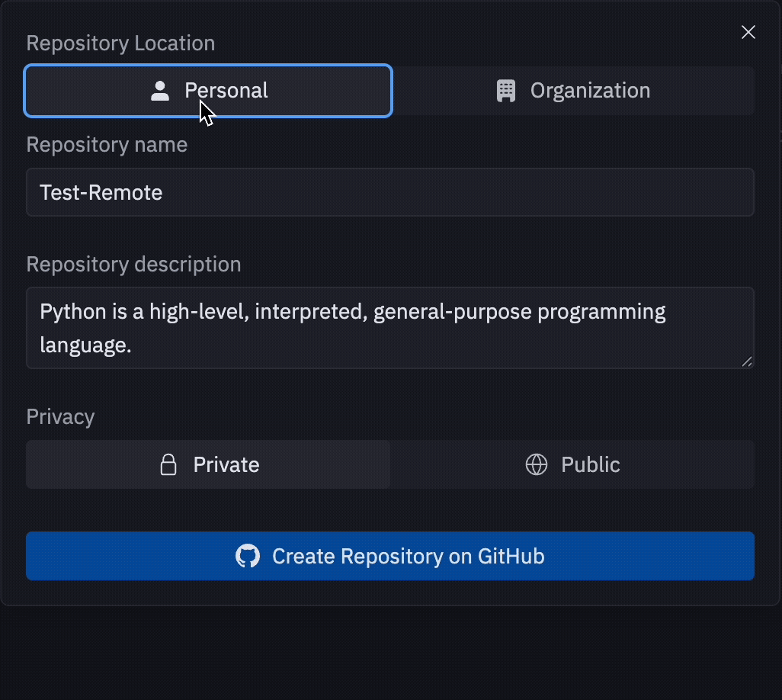Click the "Privacy" section label

pyautogui.click(x=60, y=417)
